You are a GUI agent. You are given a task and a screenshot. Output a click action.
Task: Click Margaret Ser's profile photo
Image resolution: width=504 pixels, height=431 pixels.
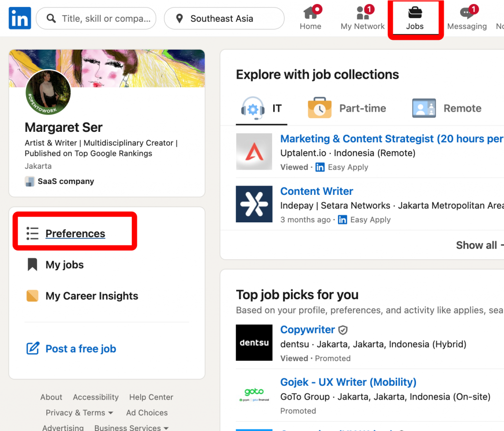coord(47,92)
